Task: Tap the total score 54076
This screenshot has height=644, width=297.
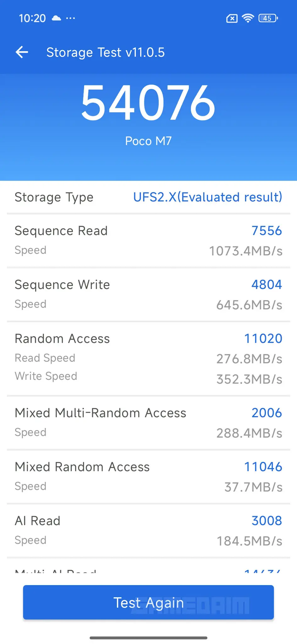Action: tap(148, 103)
